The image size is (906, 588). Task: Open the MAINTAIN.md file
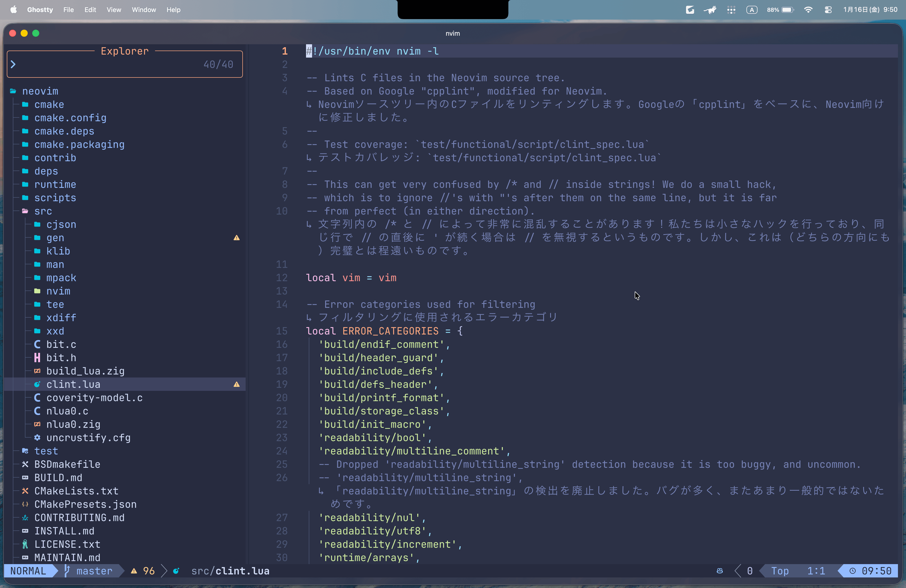point(67,557)
